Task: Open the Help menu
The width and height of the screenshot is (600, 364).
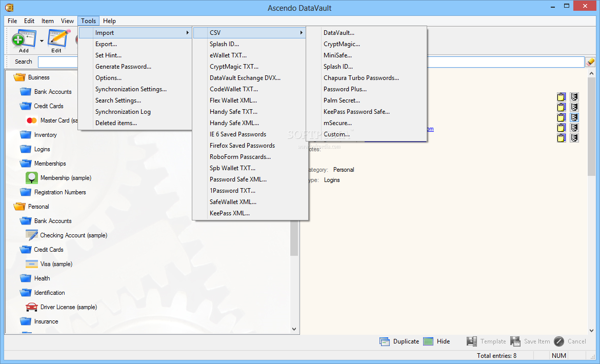Action: tap(109, 21)
